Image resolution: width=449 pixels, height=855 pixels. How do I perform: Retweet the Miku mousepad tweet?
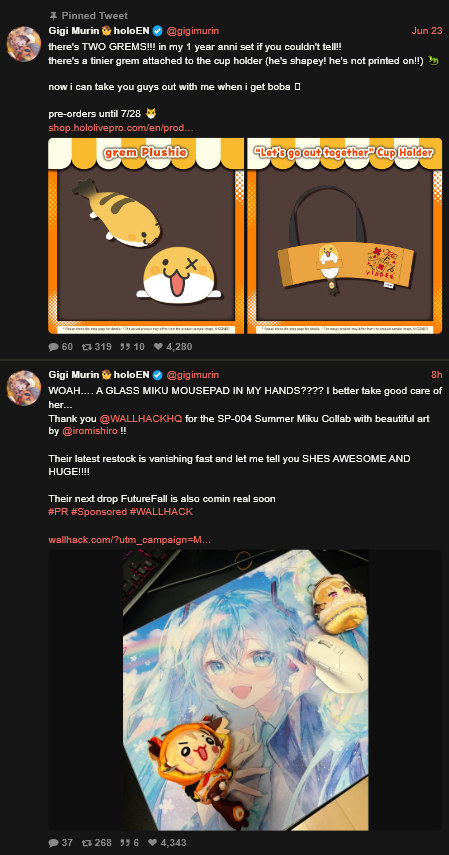pos(86,842)
